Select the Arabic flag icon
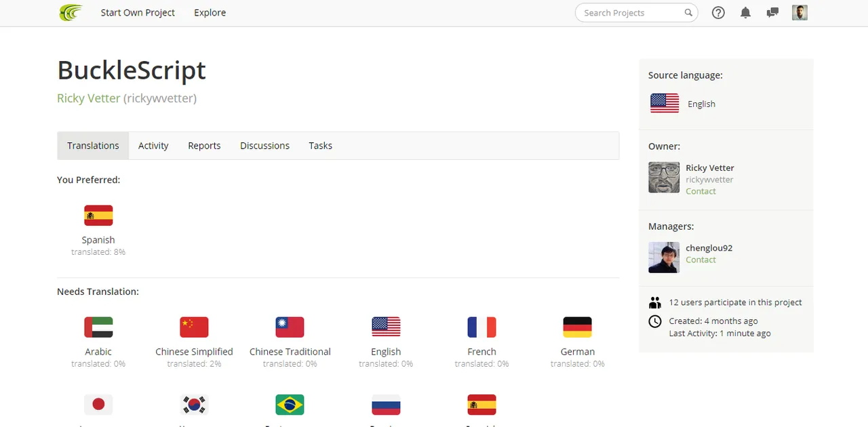Screen dimensions: 868x427 98,327
